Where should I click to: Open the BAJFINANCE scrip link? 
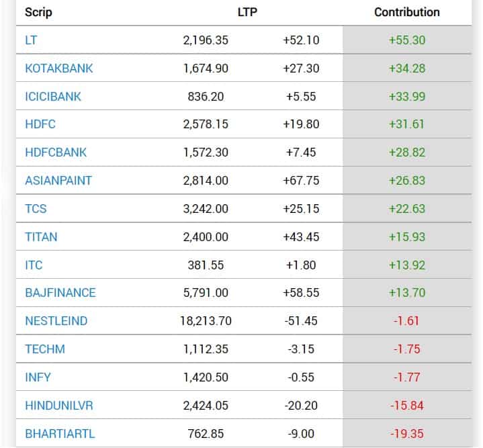pos(60,292)
